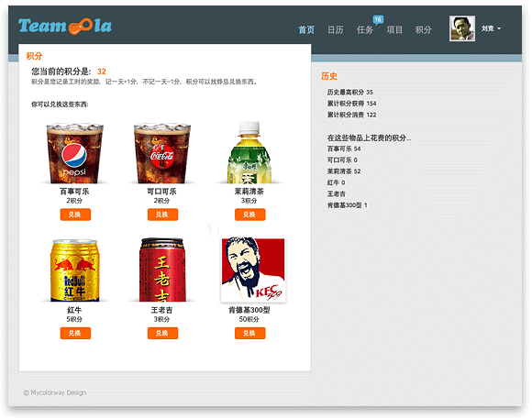Click the 王老吉 red can image
The image size is (532, 419).
[162, 270]
